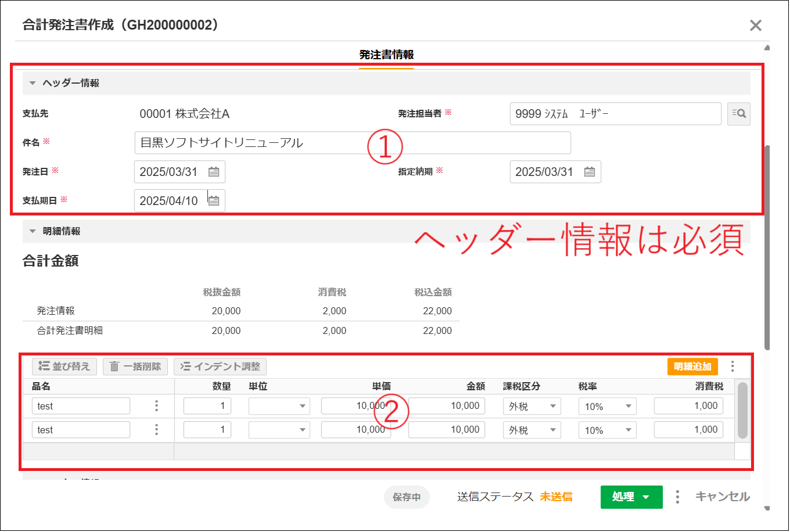This screenshot has height=532, width=790.
Task: Click the 消費税 field in the first row
Action: point(689,406)
